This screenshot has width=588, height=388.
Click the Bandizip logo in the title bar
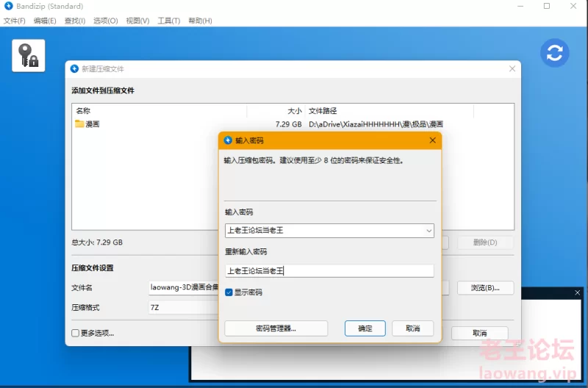[x=8, y=6]
